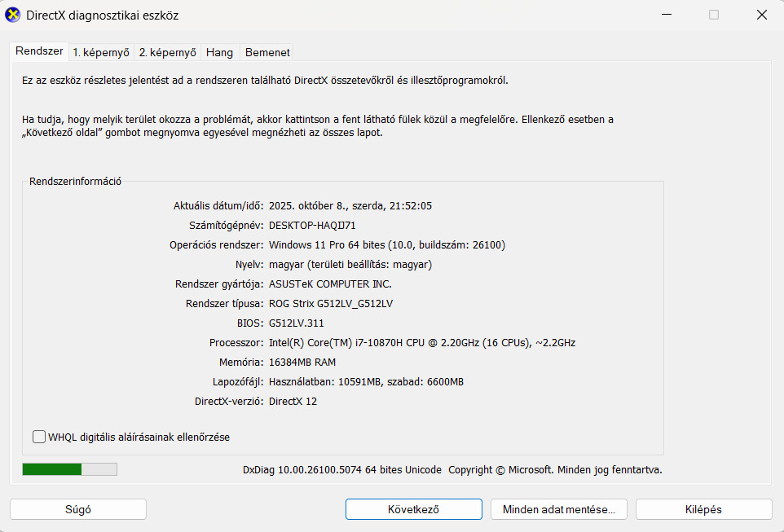Click processor value Intel(R) Core(TM) i7-10870H
Image resolution: width=784 pixels, height=532 pixels.
coord(422,342)
